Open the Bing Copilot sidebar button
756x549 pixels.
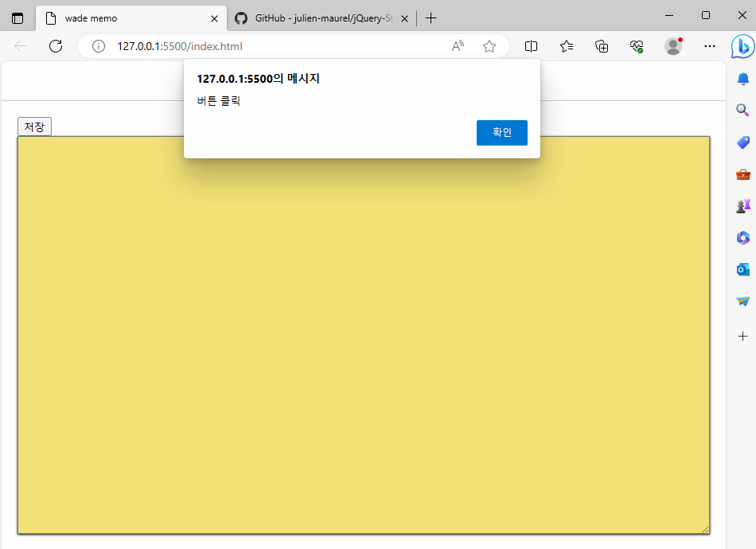[x=743, y=46]
